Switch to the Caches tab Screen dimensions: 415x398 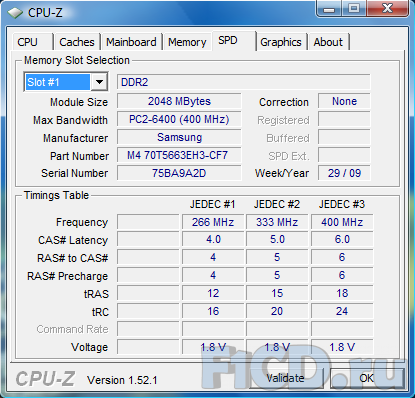tap(77, 42)
